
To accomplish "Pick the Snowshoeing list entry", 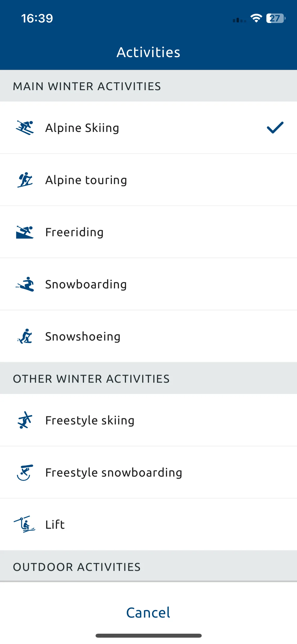I will 148,336.
